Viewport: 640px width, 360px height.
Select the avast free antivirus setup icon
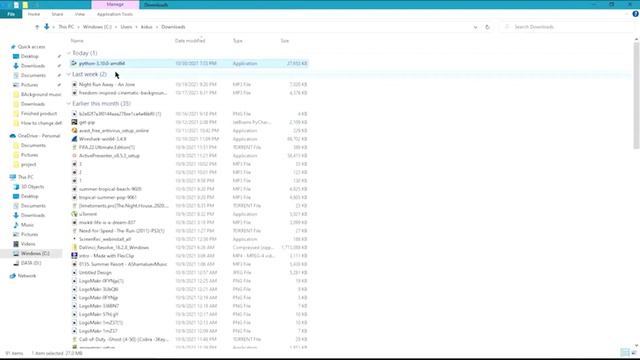[74, 131]
